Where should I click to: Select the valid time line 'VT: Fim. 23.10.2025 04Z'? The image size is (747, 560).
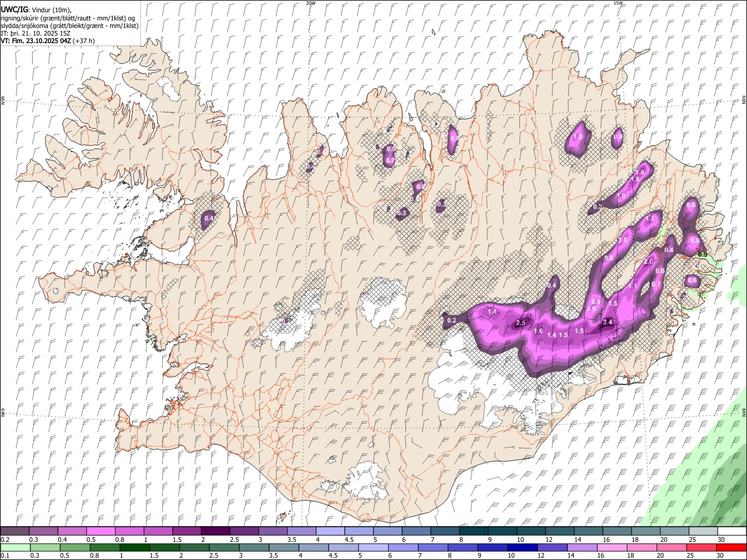coord(35,41)
